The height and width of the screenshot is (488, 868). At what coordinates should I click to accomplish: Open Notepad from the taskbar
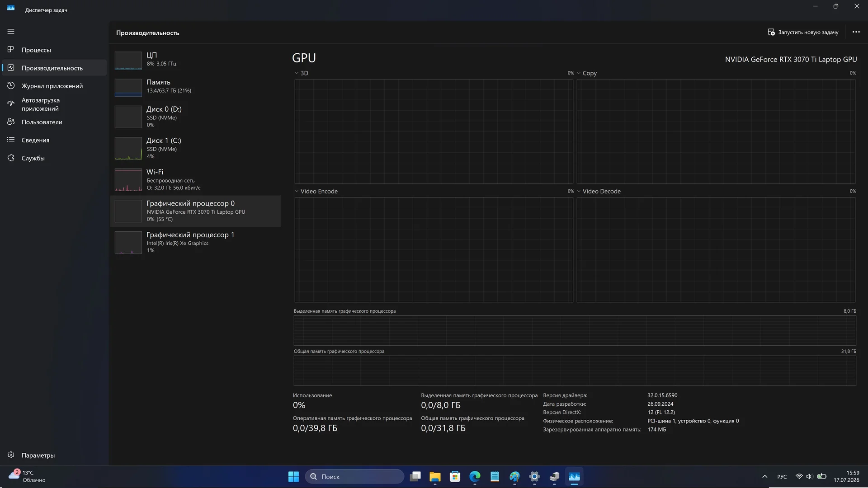pos(495,477)
